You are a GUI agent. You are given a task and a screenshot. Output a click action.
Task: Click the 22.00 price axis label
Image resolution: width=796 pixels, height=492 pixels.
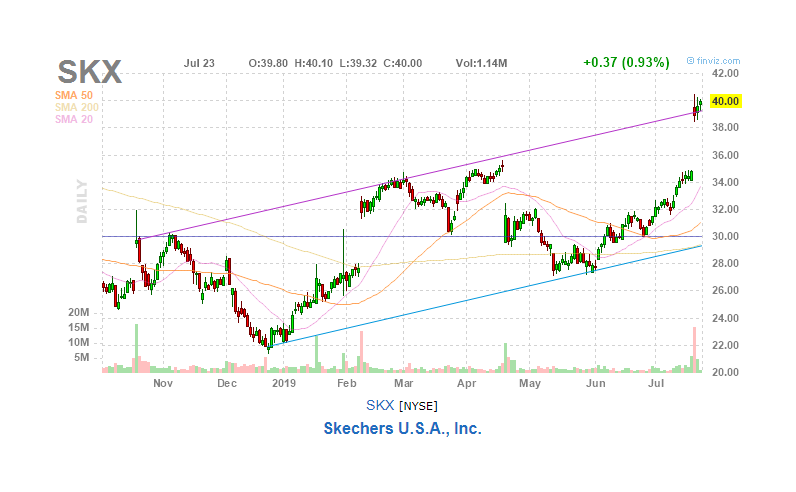(x=725, y=345)
